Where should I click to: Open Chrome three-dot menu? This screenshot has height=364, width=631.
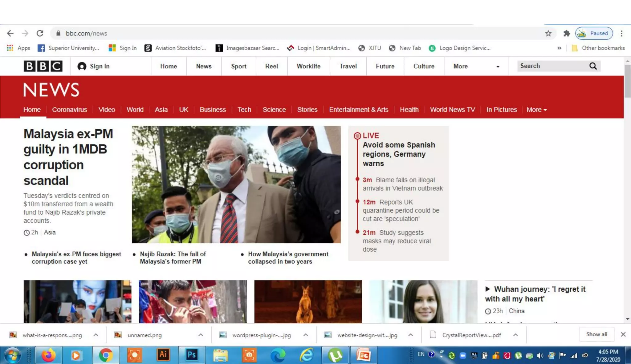click(x=621, y=33)
